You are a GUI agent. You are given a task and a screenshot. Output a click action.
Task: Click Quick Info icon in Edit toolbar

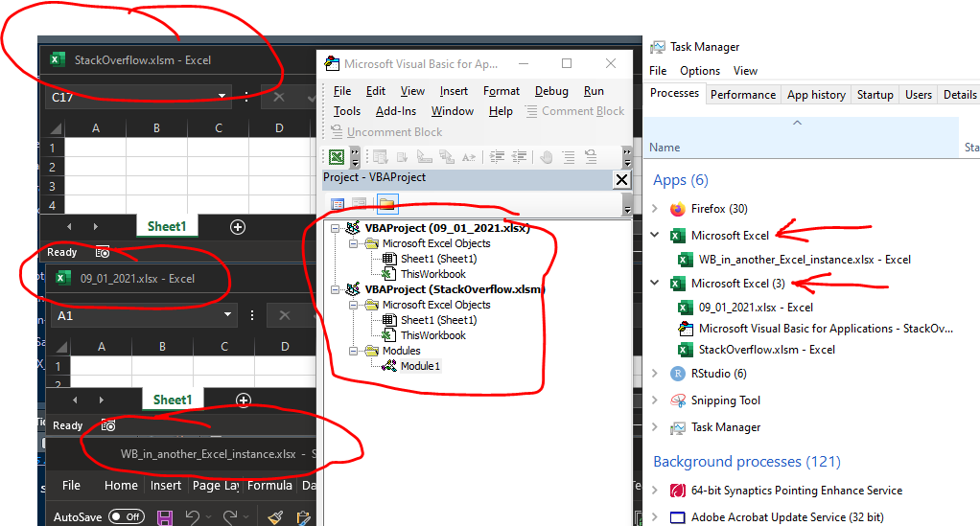(x=425, y=157)
